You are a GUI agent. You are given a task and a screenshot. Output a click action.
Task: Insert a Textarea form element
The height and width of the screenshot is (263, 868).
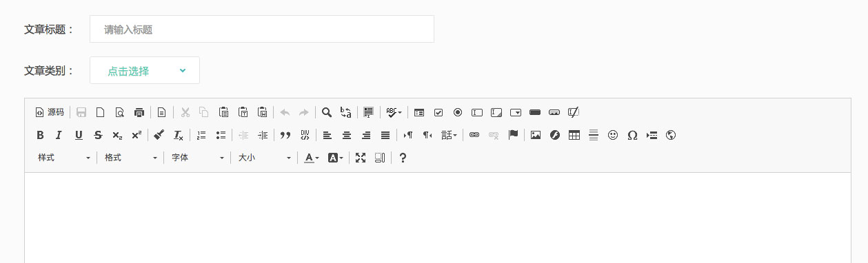click(x=496, y=112)
